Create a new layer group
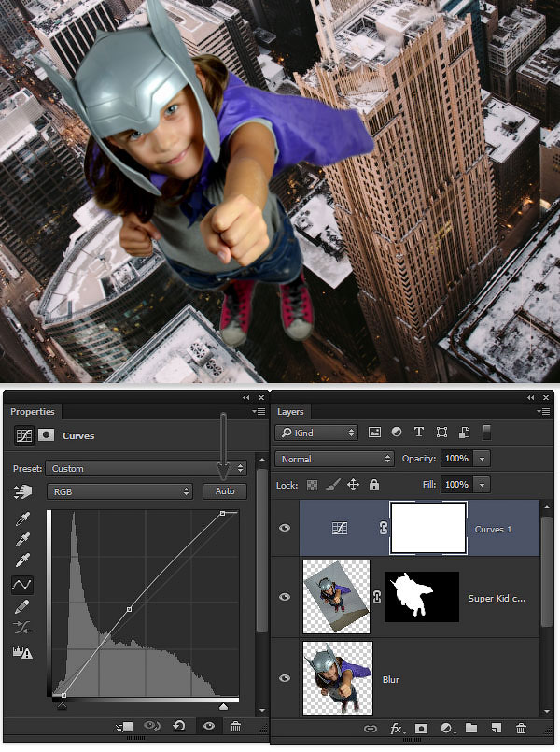560x752 pixels. (x=471, y=728)
